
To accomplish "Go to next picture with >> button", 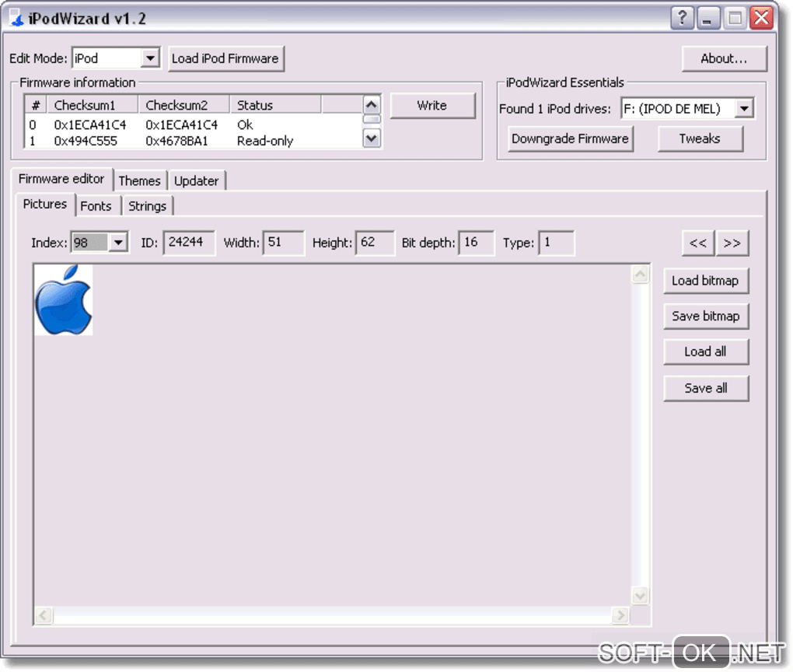I will pos(732,243).
